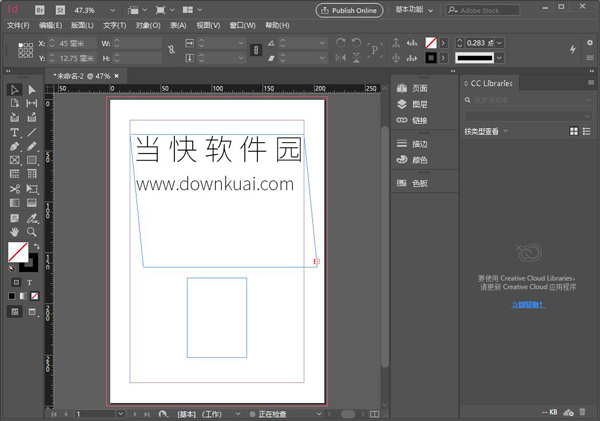This screenshot has width=600, height=421.
Task: Toggle constrain width and height proportions
Action: (171, 50)
